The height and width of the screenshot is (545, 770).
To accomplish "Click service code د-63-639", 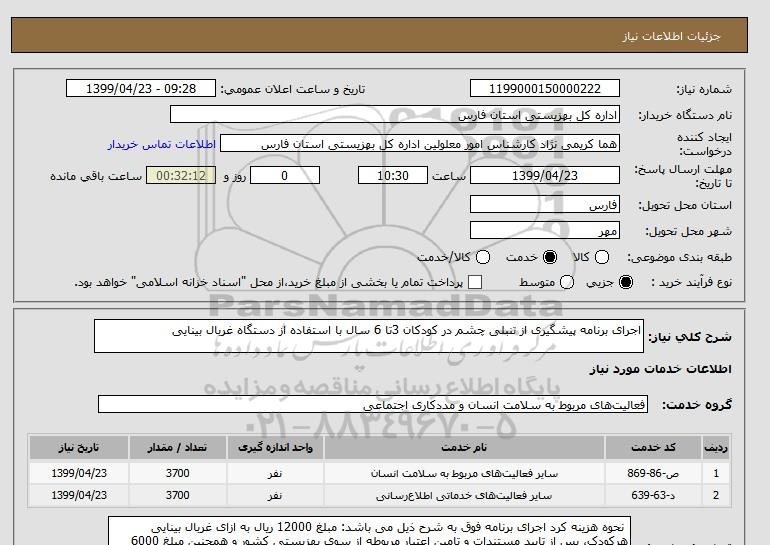I will tap(653, 495).
